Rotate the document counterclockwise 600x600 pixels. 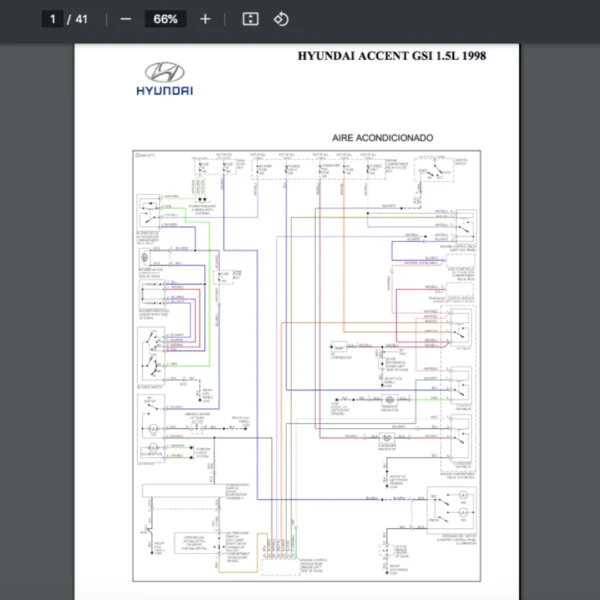[281, 19]
